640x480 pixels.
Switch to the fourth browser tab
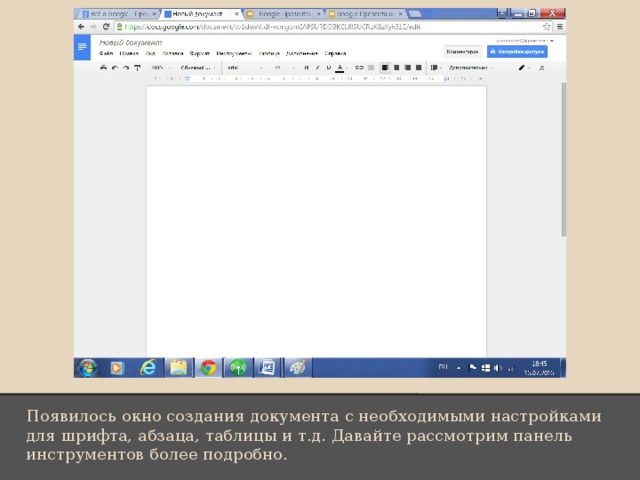[365, 14]
